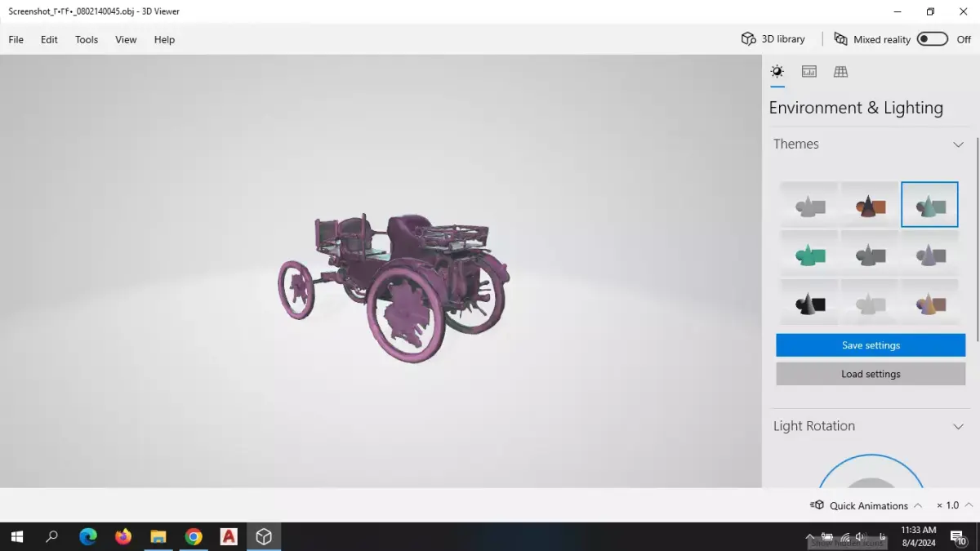
Task: Click the Quick Animations cube icon
Action: pyautogui.click(x=817, y=504)
